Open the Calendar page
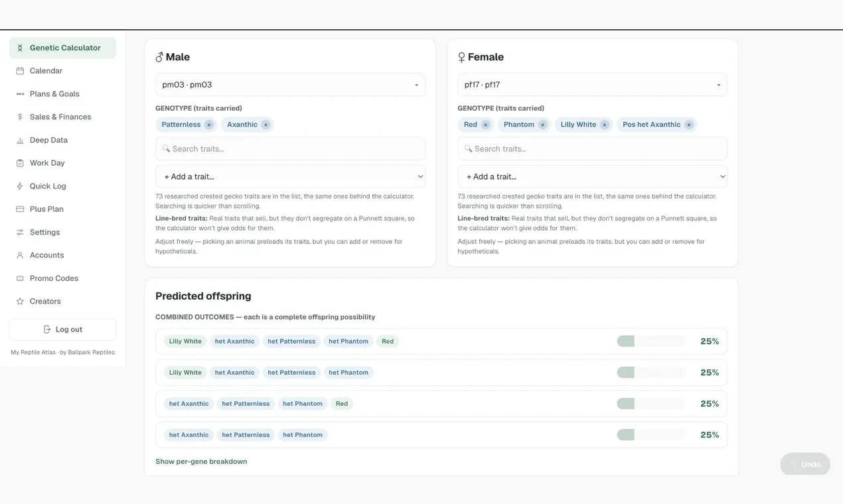Viewport: 843px width, 504px height. click(x=62, y=71)
